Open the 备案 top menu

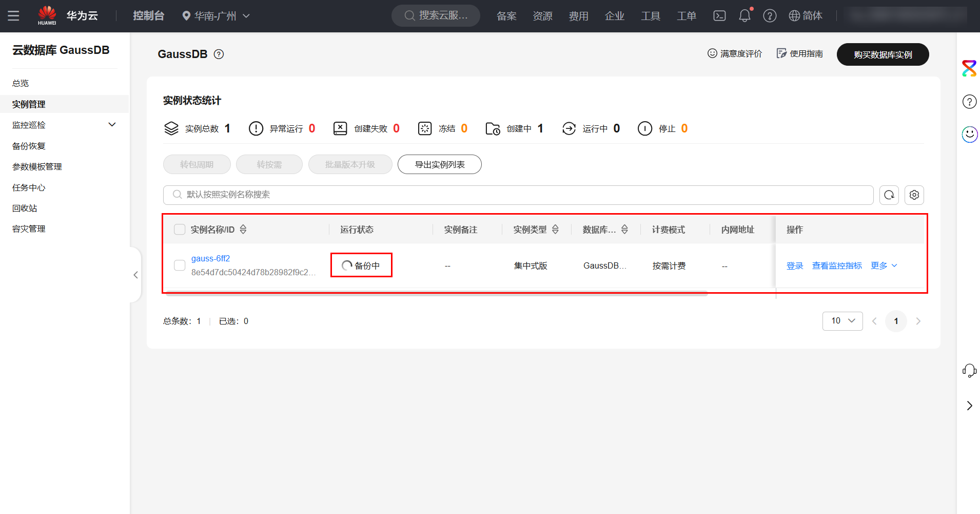click(x=506, y=16)
